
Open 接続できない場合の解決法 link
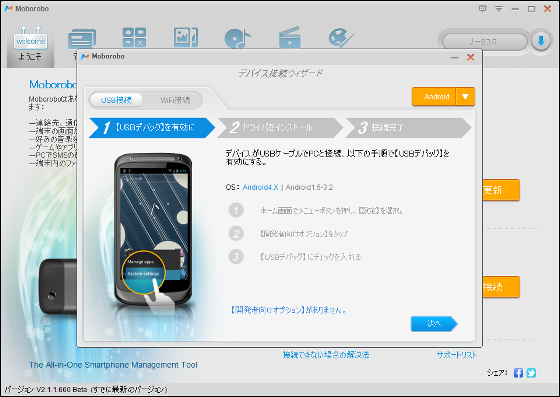(x=326, y=355)
